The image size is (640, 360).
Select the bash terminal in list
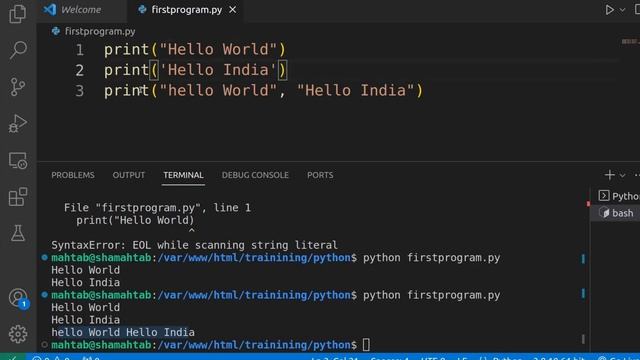617,213
